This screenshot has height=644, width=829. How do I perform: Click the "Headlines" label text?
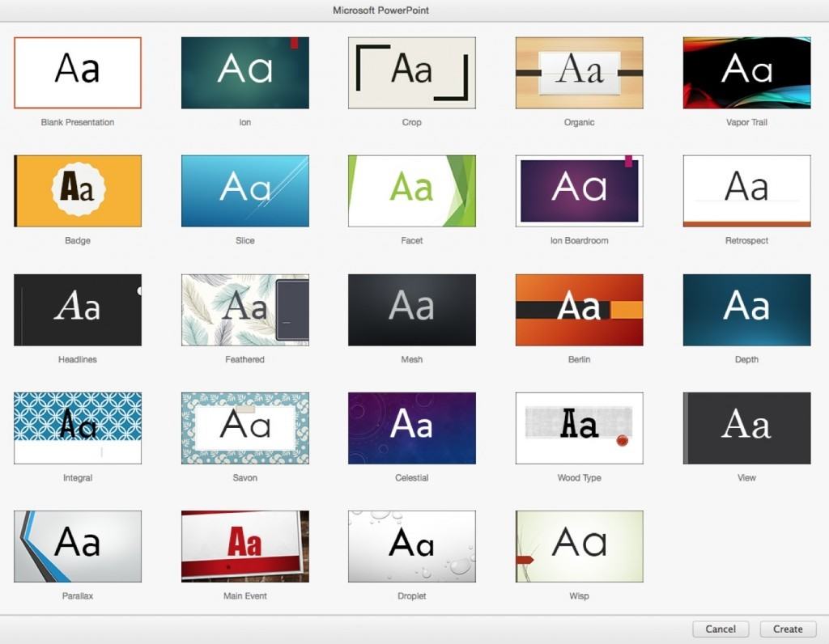click(x=78, y=359)
